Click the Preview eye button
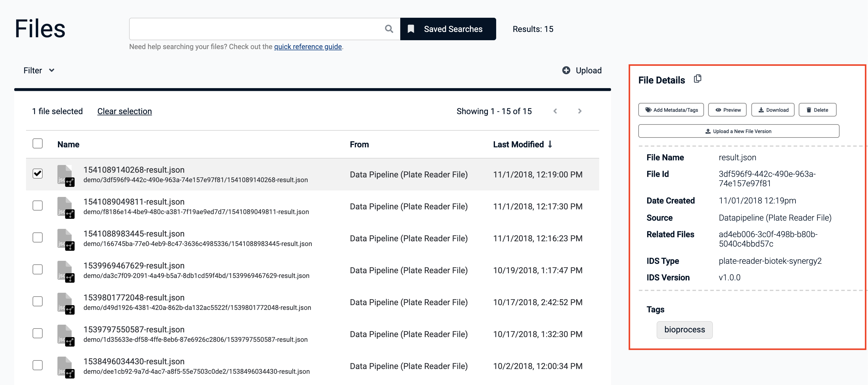This screenshot has width=868, height=385. pyautogui.click(x=727, y=110)
